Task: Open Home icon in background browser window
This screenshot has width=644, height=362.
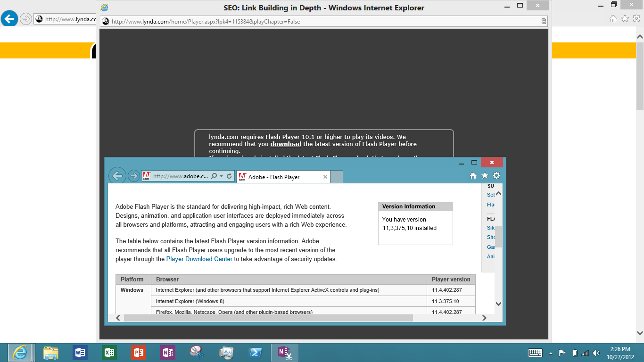Action: 613,19
